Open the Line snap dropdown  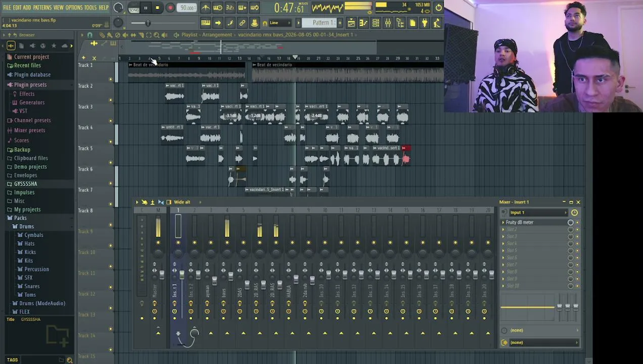281,23
